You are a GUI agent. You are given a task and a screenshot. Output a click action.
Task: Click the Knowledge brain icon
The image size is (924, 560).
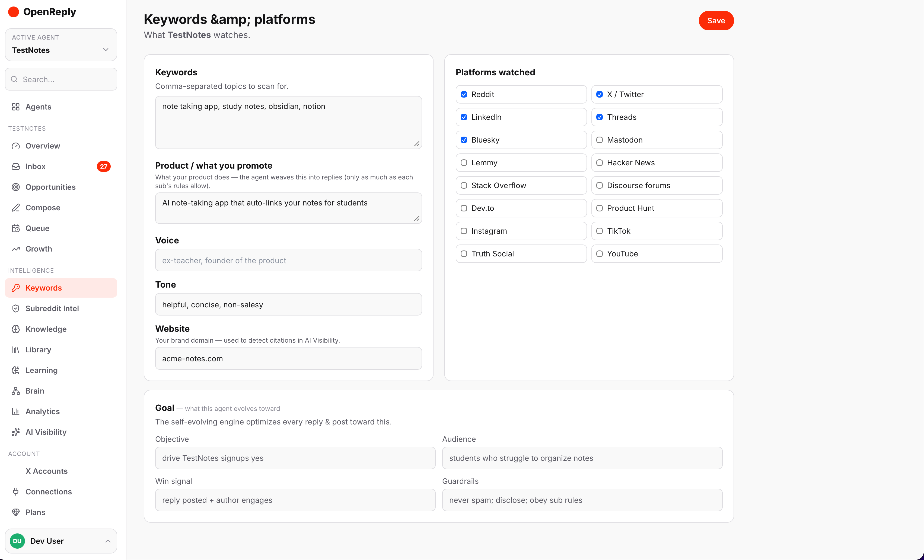point(16,329)
